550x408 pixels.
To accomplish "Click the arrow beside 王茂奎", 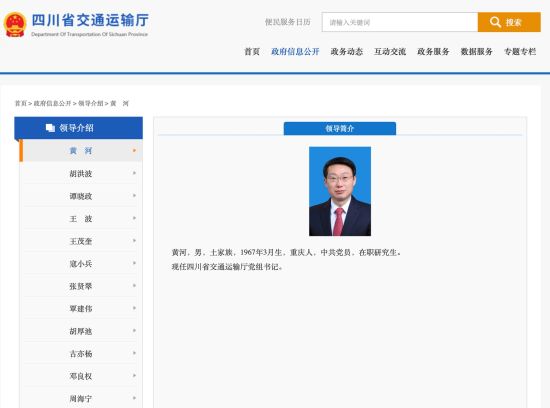I will click(134, 241).
